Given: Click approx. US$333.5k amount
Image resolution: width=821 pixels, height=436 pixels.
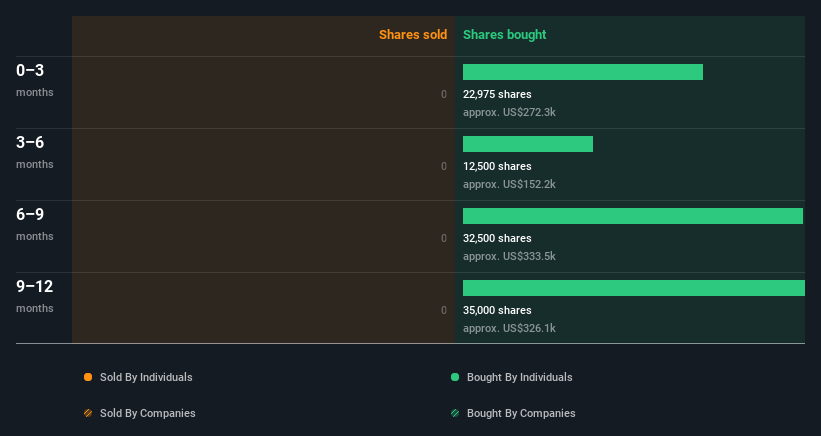Looking at the screenshot, I should pos(509,256).
